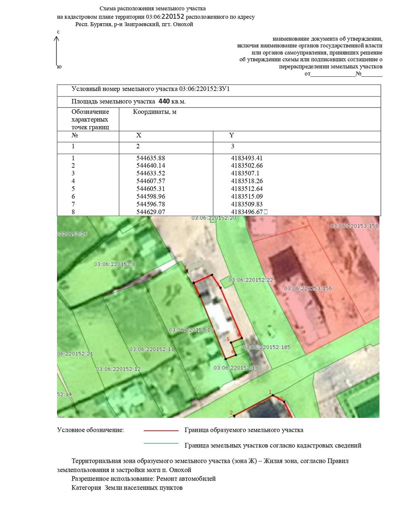Screen dimensions: 411x532
Task: Click map parcel label '03:06:220152:12'
Action: (118, 369)
